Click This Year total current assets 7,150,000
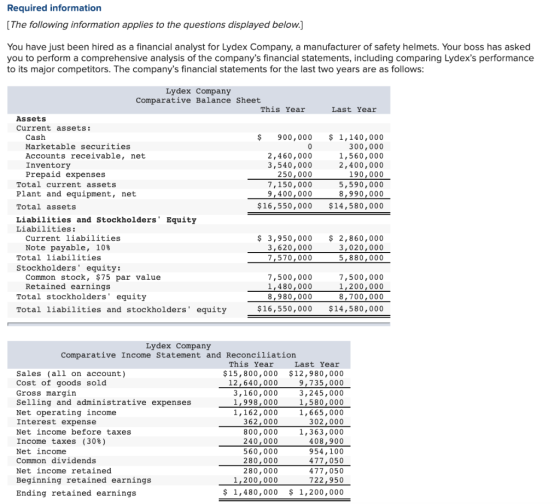This screenshot has width=560, height=504. [x=290, y=184]
